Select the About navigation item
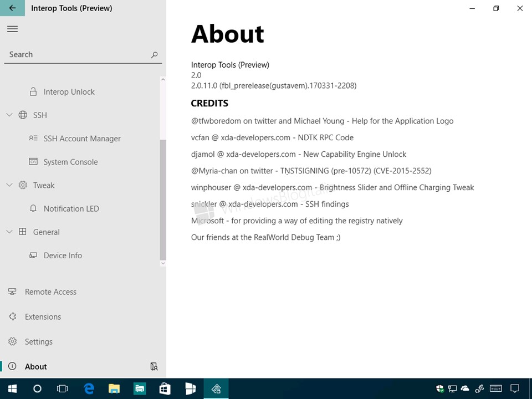Image resolution: width=532 pixels, height=399 pixels. (36, 367)
